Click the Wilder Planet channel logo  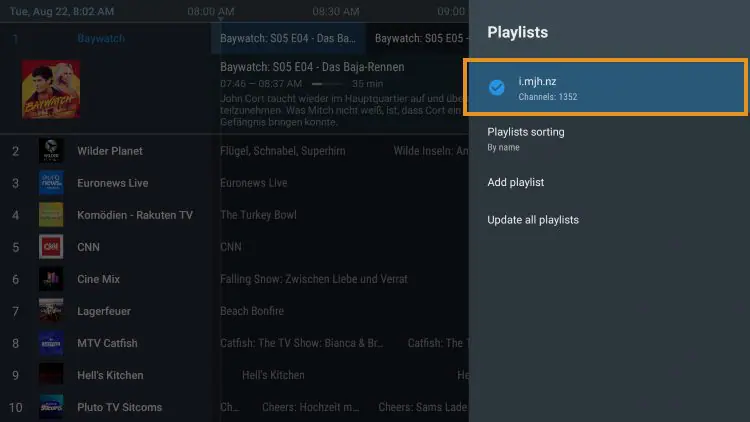tap(51, 151)
